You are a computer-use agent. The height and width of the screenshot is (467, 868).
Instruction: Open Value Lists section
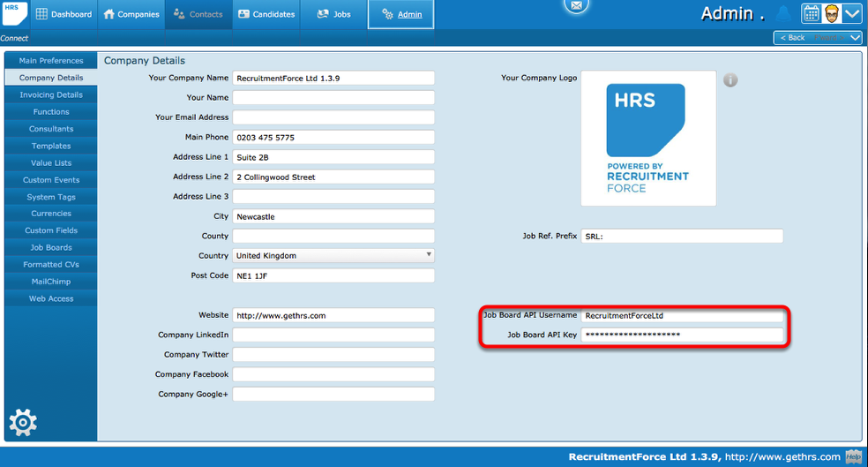click(51, 162)
